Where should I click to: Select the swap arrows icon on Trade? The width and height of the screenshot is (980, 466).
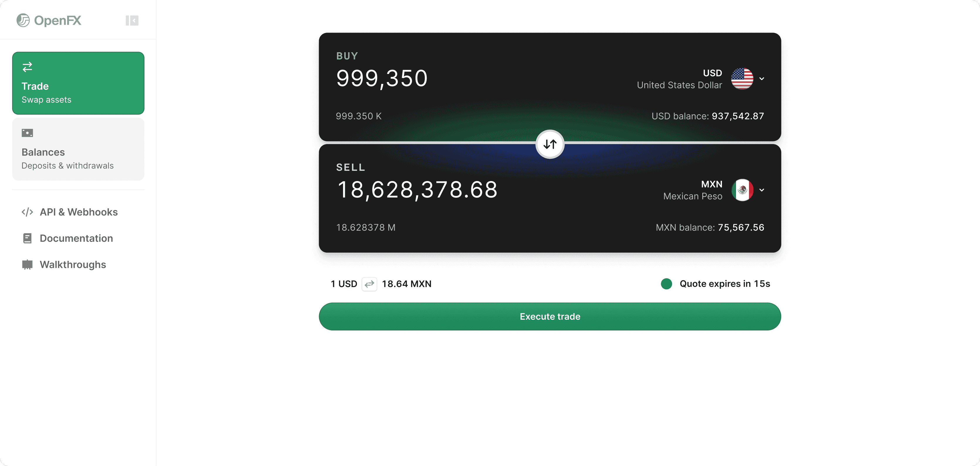[x=27, y=67]
